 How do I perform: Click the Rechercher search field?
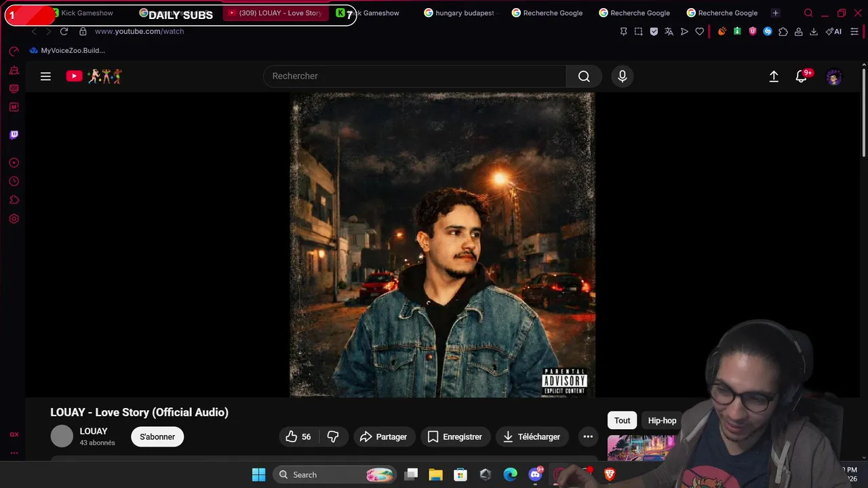[414, 77]
